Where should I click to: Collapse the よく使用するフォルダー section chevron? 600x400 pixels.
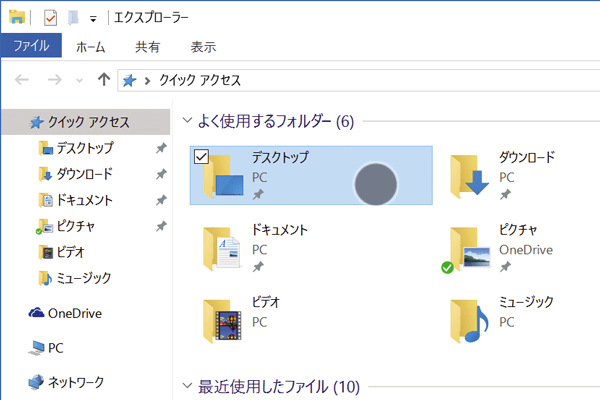(x=187, y=120)
